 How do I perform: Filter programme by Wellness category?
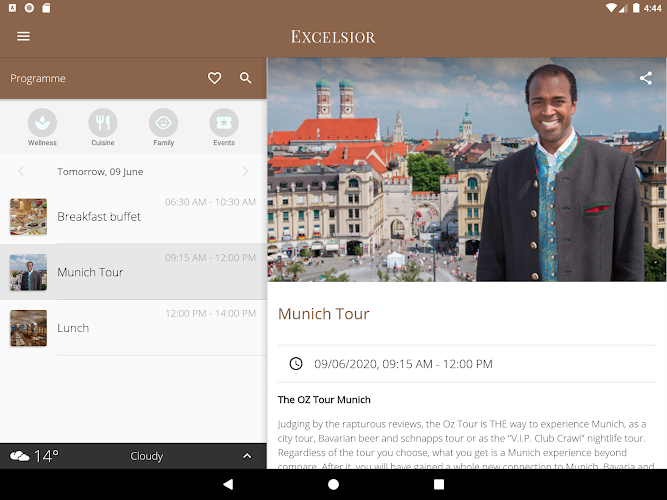[x=42, y=127]
